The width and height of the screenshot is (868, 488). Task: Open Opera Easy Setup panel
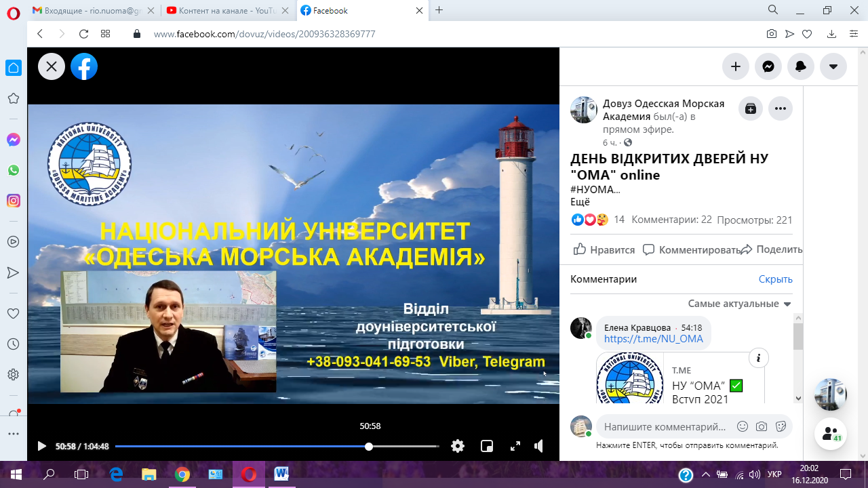(x=853, y=34)
